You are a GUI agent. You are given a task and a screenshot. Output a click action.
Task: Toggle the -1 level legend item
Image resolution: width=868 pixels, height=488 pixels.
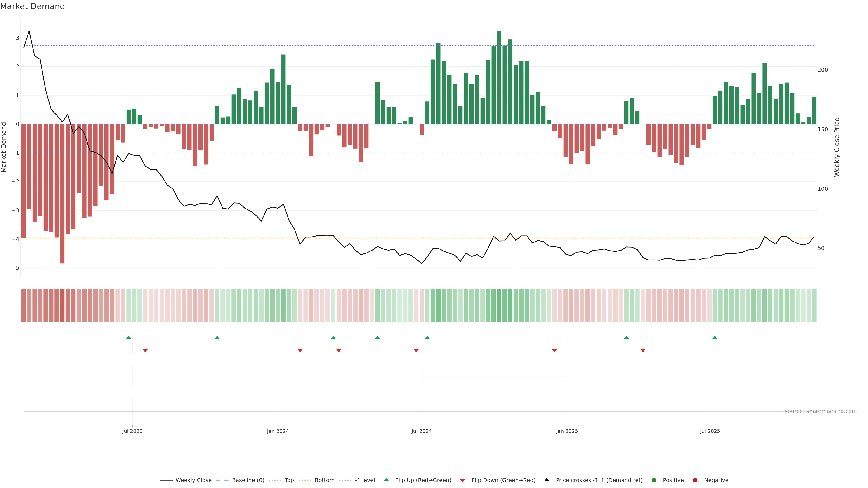(365, 480)
